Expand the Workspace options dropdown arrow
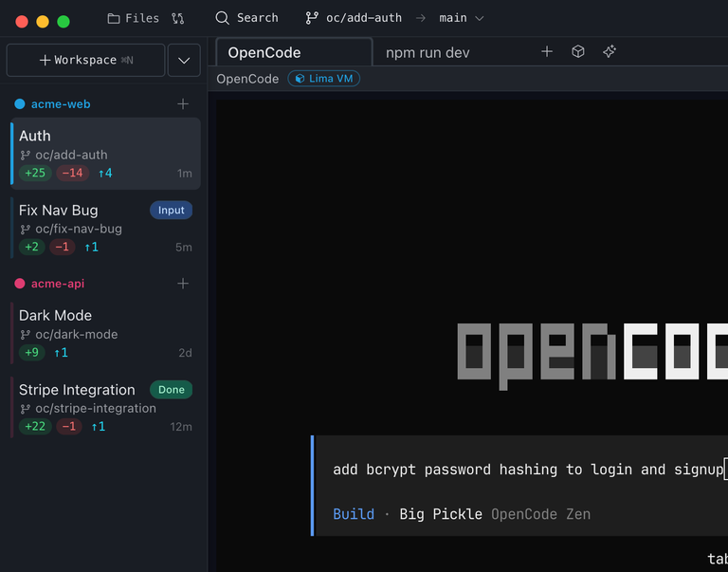This screenshot has width=728, height=572. 184,60
